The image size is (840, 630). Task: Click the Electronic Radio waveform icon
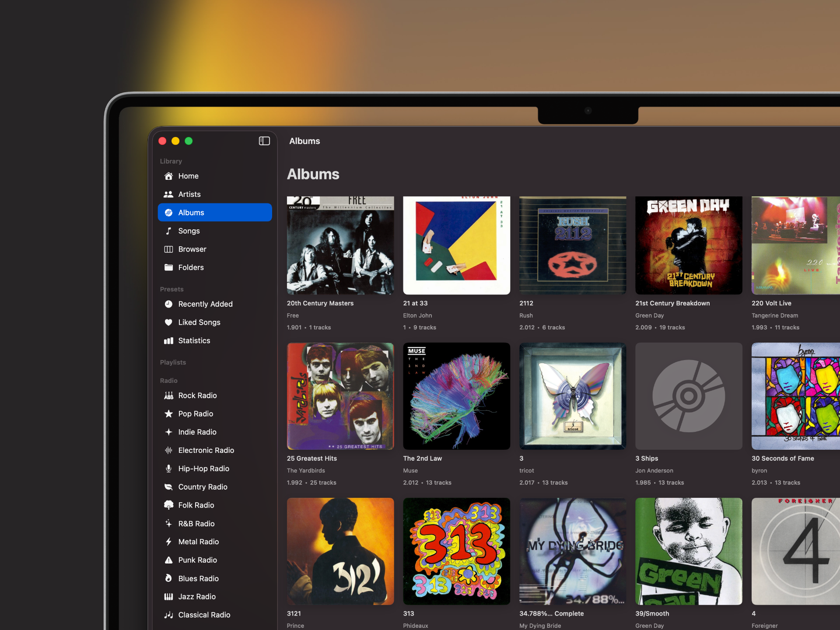[x=168, y=450]
